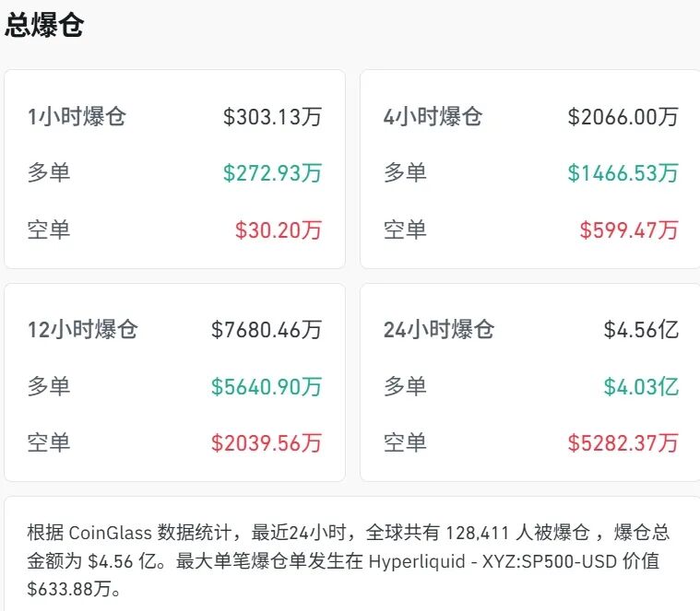This screenshot has width=700, height=611.
Task: Click the 1-hour total $303.13万
Action: 272,117
